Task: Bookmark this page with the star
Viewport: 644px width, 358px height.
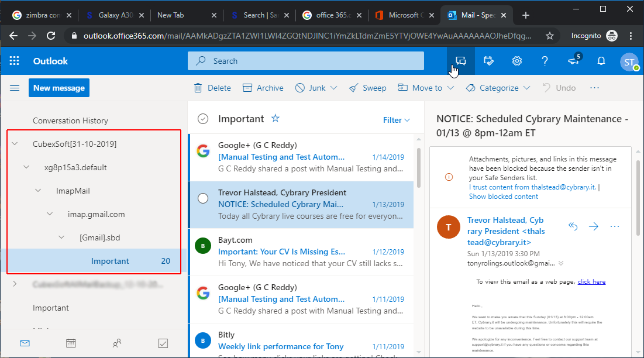Action: click(550, 36)
